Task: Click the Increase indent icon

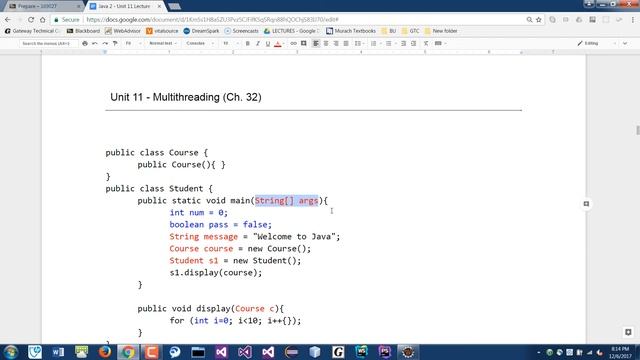Action: pos(413,43)
